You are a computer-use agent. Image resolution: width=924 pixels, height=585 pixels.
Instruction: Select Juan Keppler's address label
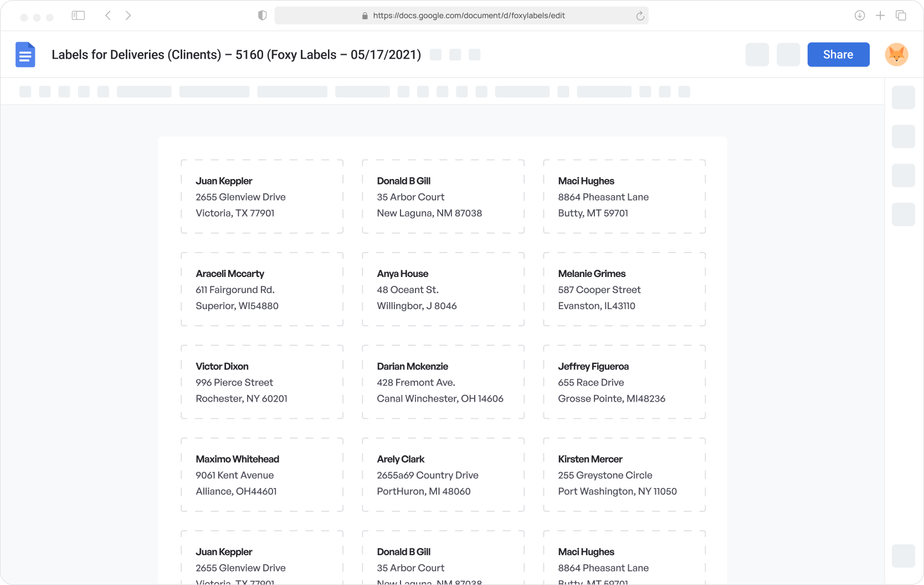pos(261,196)
